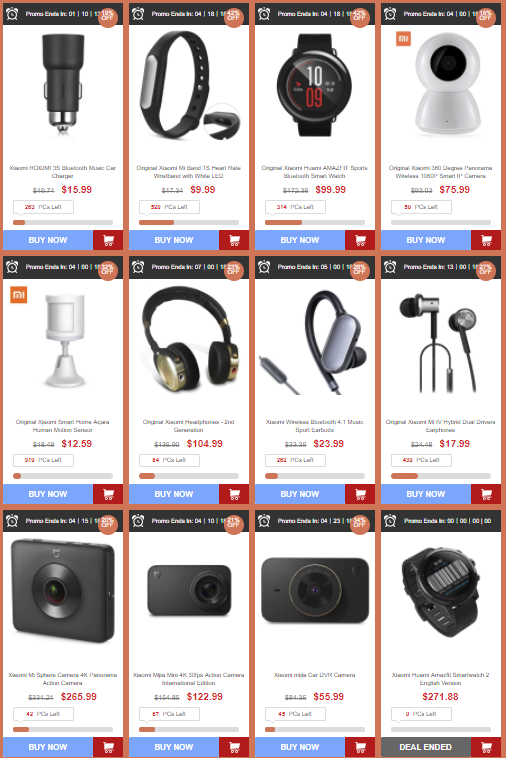Screen dimensions: 506x758
Task: Click cart icon for AMAZFIT Sports Watch
Action: click(x=360, y=240)
